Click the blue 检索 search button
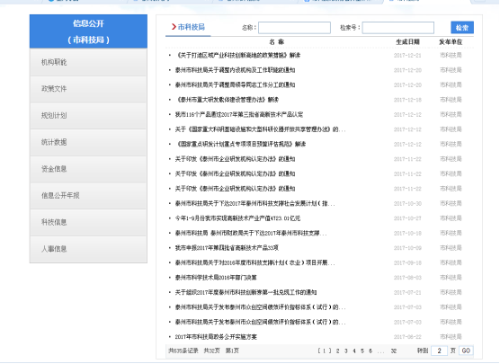 click(x=462, y=27)
